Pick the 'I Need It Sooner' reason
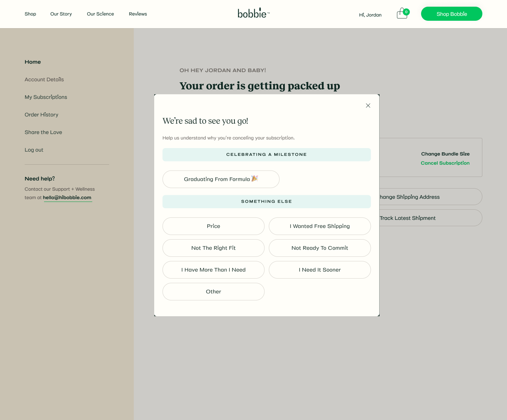The height and width of the screenshot is (420, 507). pos(320,270)
